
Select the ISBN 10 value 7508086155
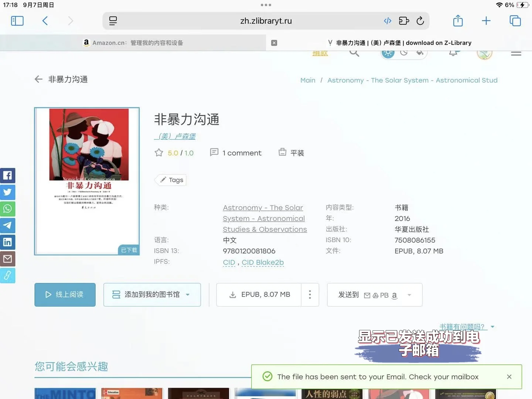pos(415,240)
